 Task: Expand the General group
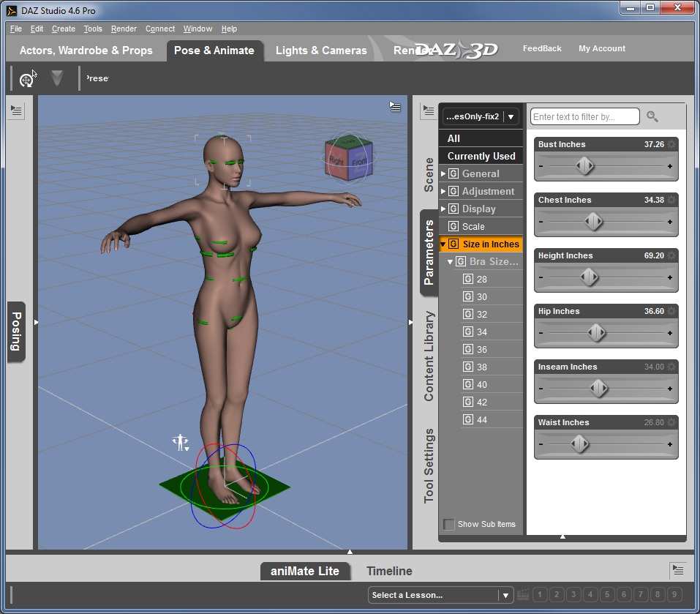443,173
